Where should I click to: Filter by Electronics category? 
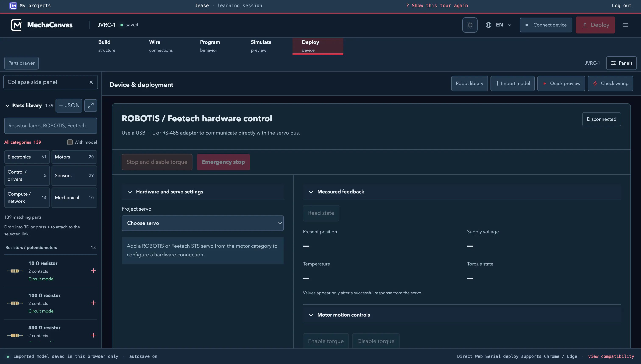coord(27,157)
